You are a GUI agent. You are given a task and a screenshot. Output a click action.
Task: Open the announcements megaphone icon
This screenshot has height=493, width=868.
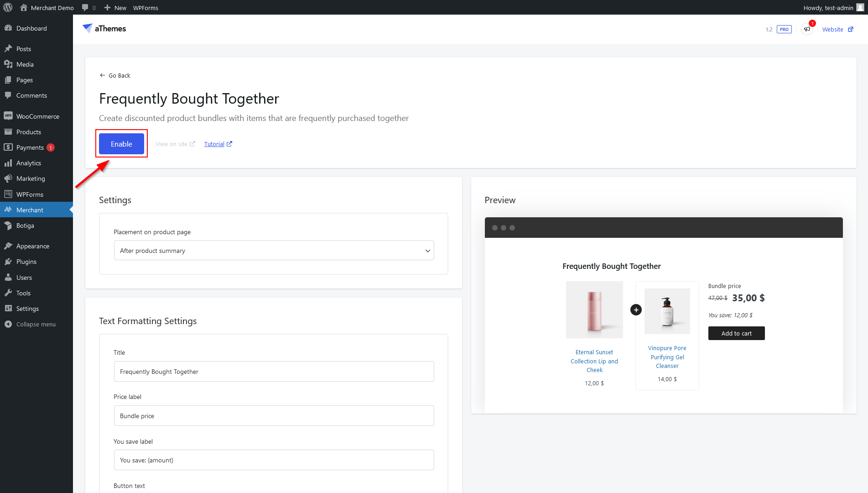[807, 29]
